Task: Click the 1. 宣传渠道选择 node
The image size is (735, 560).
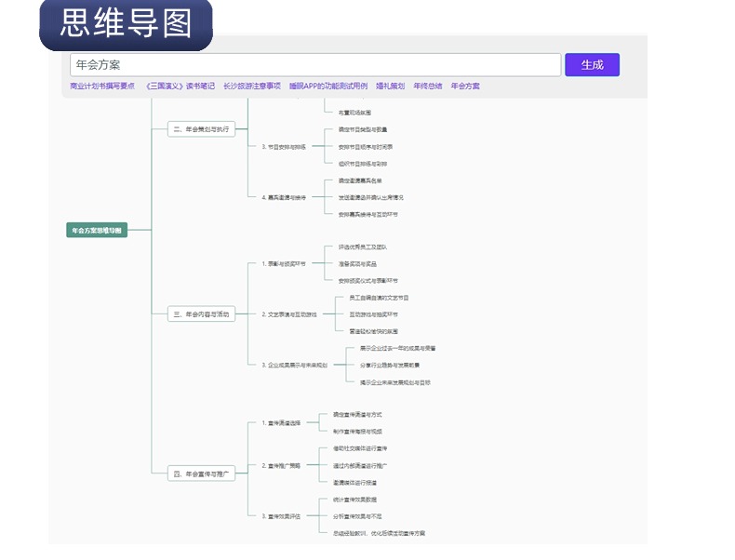Action: pyautogui.click(x=282, y=423)
